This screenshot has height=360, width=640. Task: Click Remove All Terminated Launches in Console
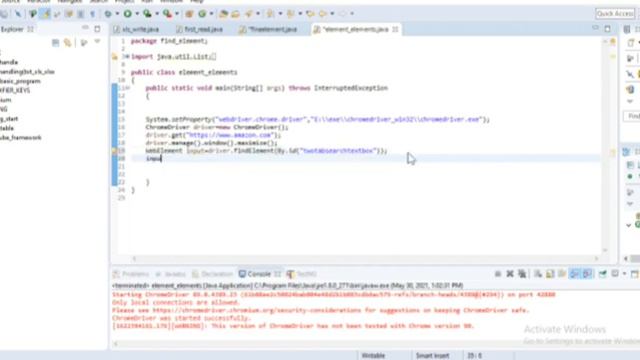click(x=522, y=274)
